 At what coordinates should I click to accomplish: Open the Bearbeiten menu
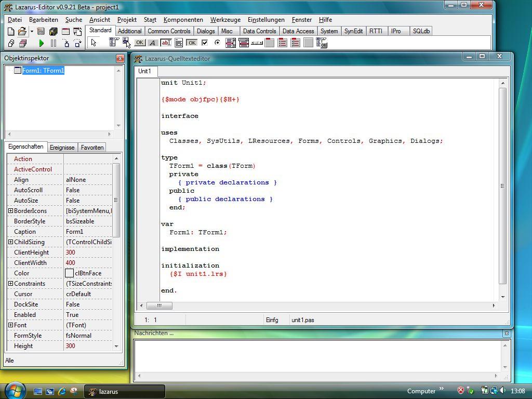point(44,20)
